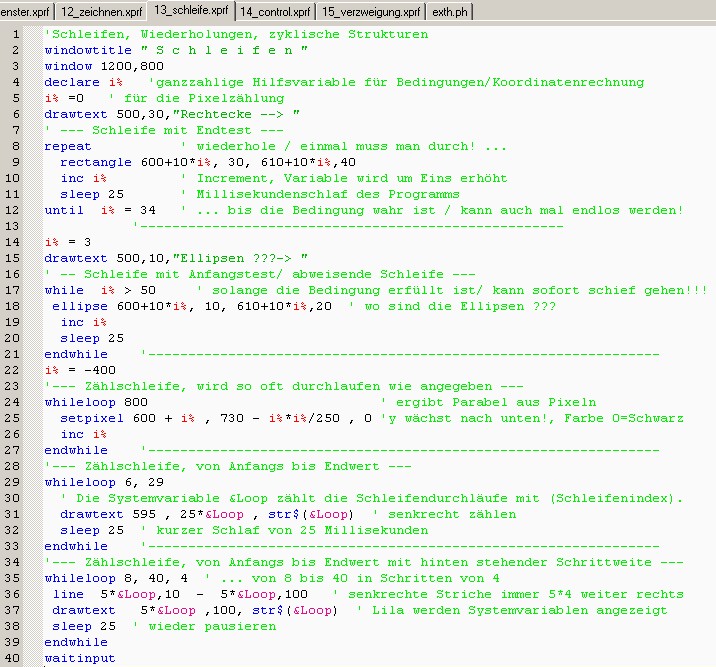Place cursor on setpixel command
The width and height of the screenshot is (716, 667).
pos(92,418)
